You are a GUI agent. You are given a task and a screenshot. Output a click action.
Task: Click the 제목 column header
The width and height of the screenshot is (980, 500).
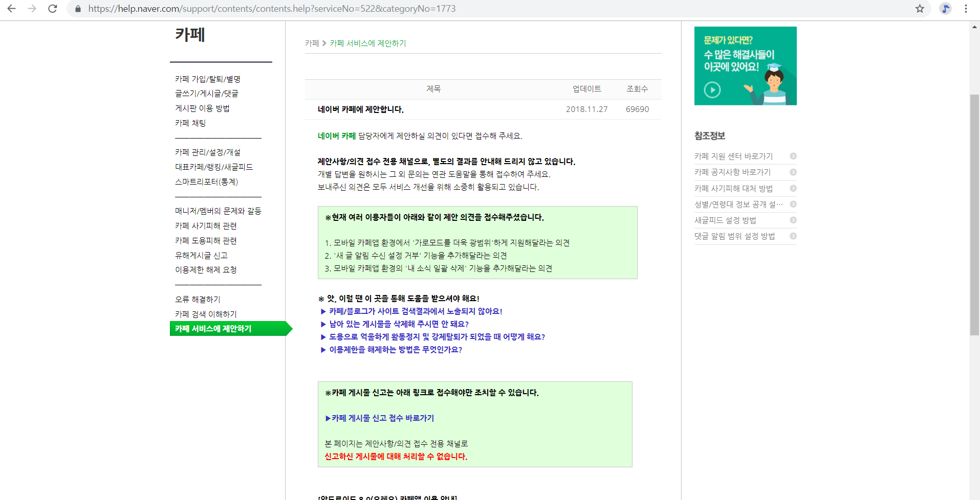tap(433, 89)
